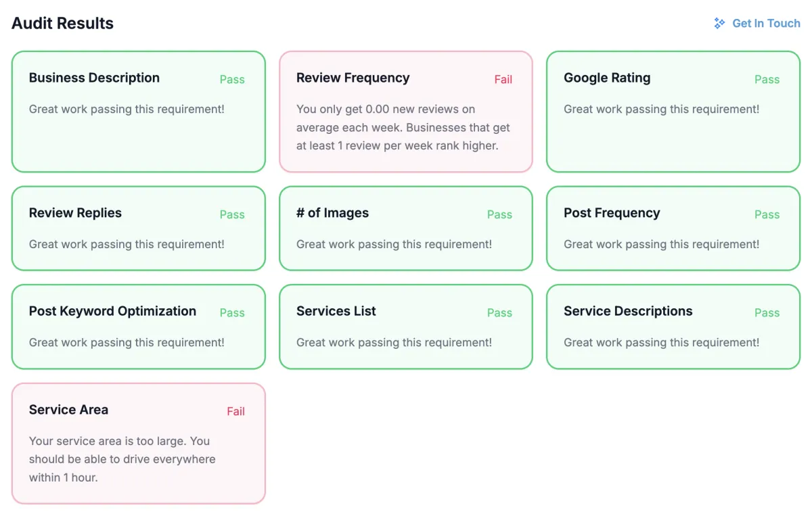This screenshot has width=812, height=518.
Task: Click the Fail badge on Service Area
Action: [x=235, y=411]
